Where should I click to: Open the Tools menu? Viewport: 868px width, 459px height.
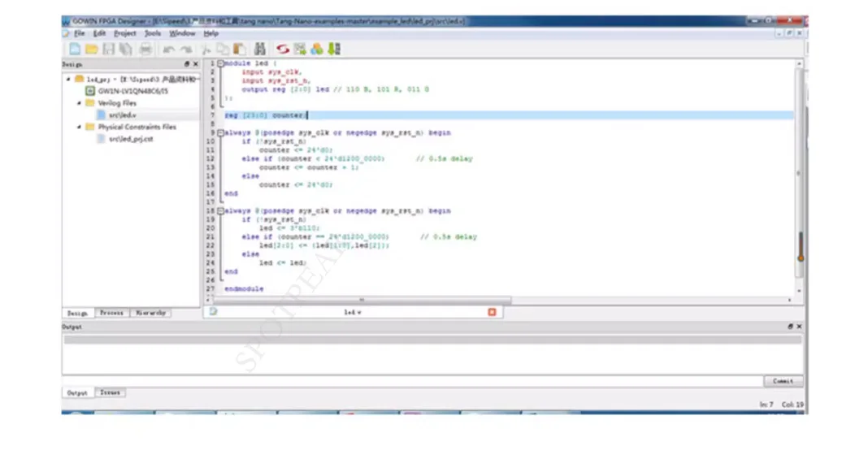[153, 33]
